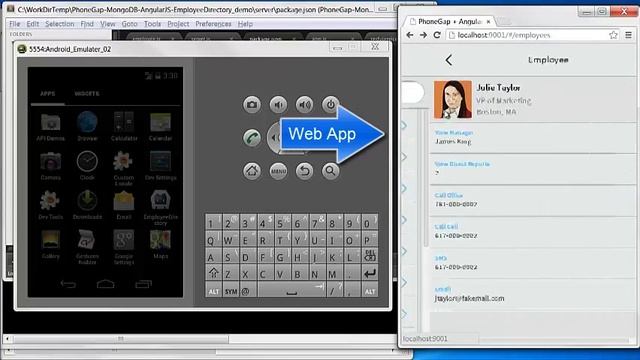Open Gestures Builder app in emulator
The width and height of the screenshot is (640, 360).
coord(87,247)
